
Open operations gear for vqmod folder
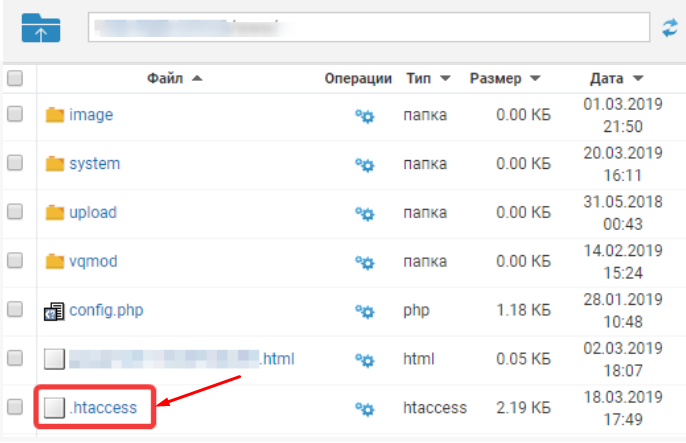tap(364, 263)
